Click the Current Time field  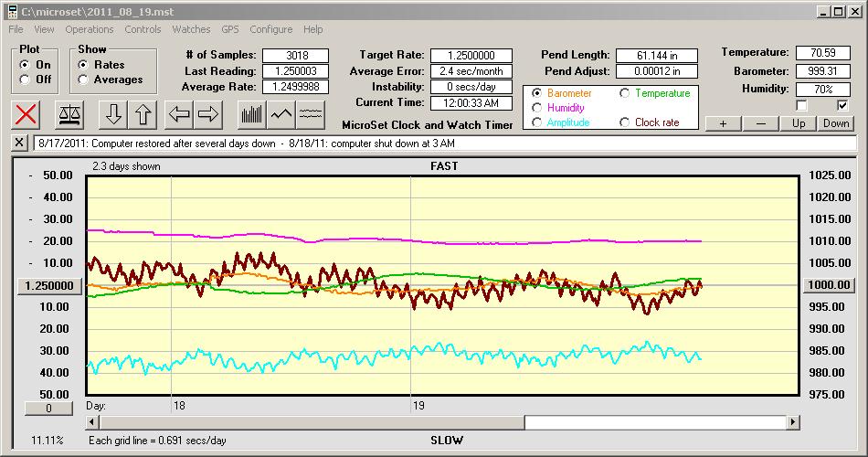[x=471, y=103]
